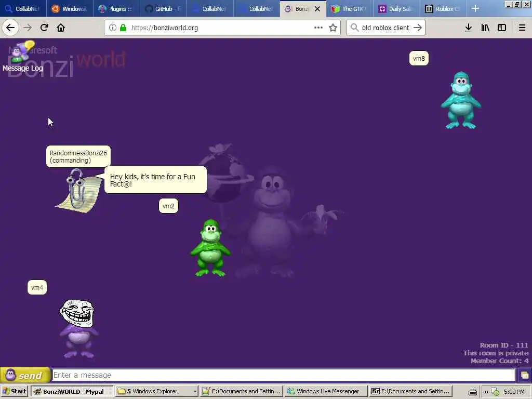Select BonziWORLD - Mypal taskbar button
Viewport: 532px width, 399px height.
72,391
